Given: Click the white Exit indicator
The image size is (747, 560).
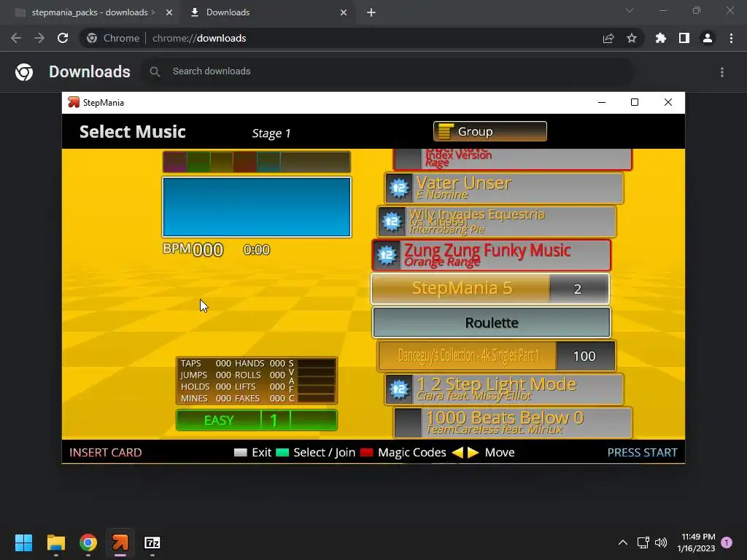Looking at the screenshot, I should pyautogui.click(x=241, y=452).
